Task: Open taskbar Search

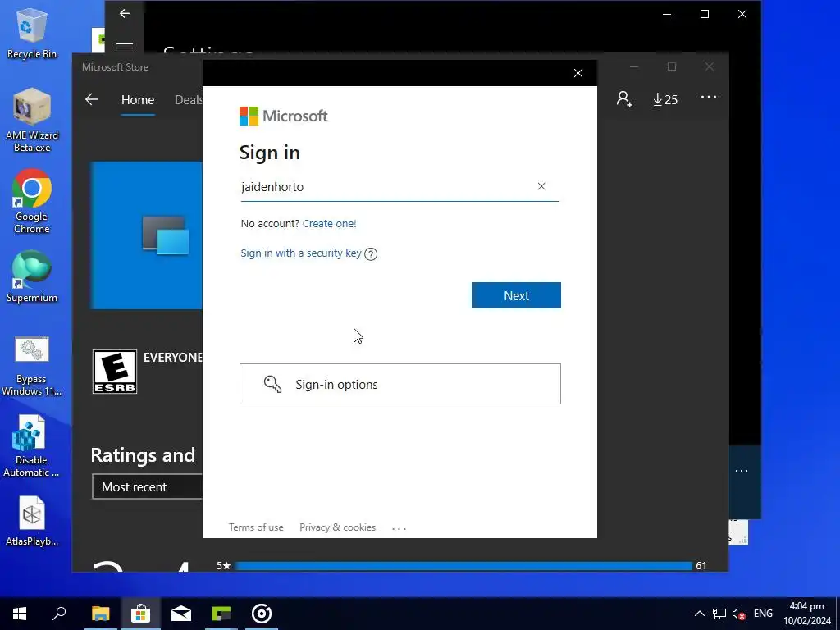Action: click(59, 614)
